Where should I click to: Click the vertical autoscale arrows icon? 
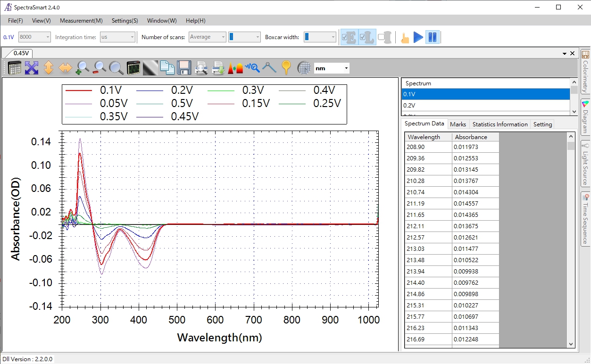click(x=48, y=68)
